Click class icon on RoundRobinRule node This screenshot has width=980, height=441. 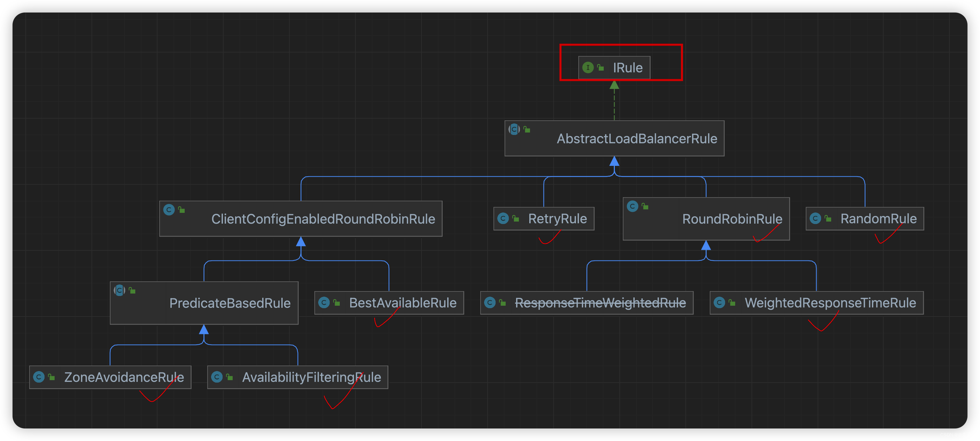pyautogui.click(x=632, y=206)
